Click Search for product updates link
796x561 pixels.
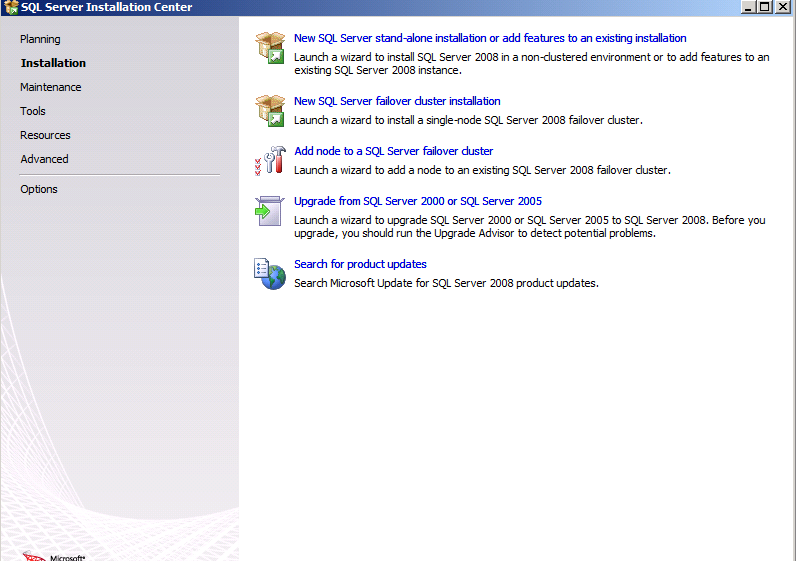pyautogui.click(x=360, y=264)
